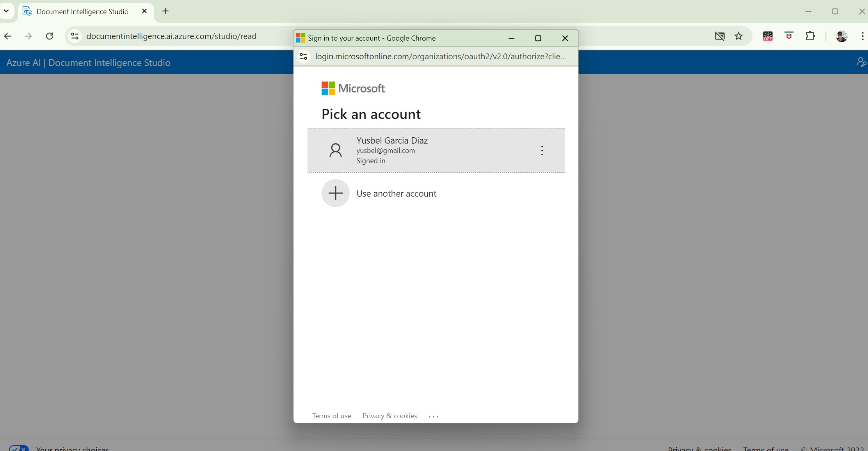Open the Extensions puzzle icon
The width and height of the screenshot is (868, 451).
tap(810, 36)
